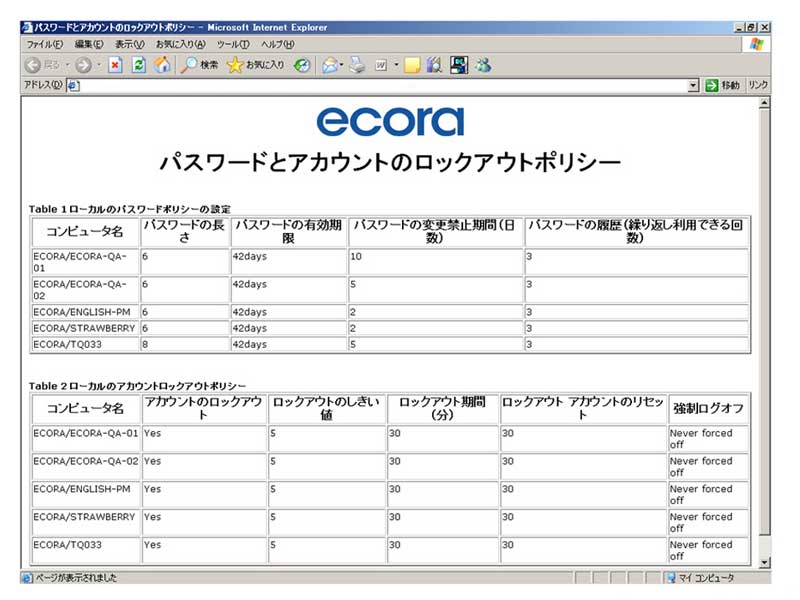The height and width of the screenshot is (600, 800).
Task: Click the vertical scrollbar down arrow
Action: pos(764,562)
